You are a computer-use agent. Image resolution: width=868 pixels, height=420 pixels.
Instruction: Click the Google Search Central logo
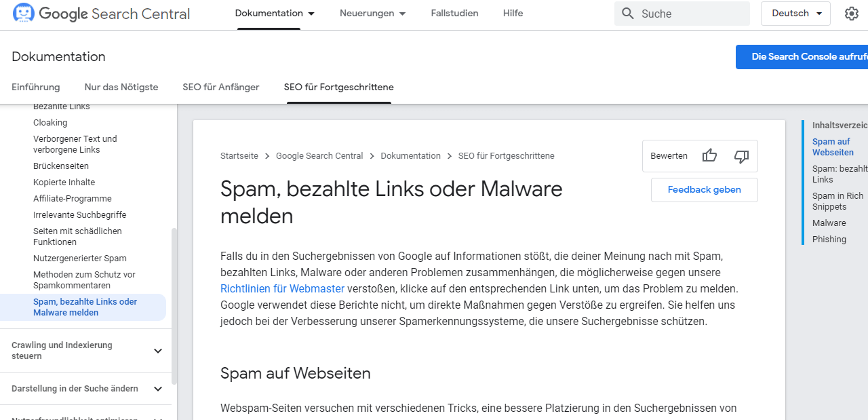pyautogui.click(x=102, y=14)
